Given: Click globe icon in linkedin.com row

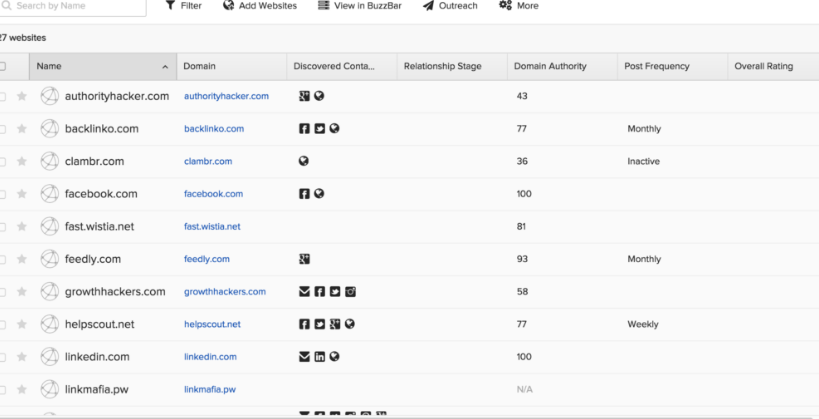Looking at the screenshot, I should 334,356.
